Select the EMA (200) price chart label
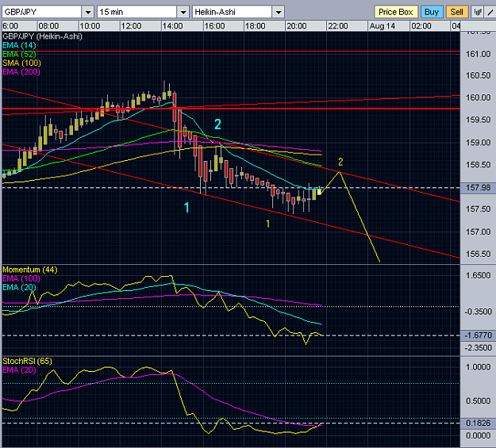This screenshot has width=496, height=448. 21,72
